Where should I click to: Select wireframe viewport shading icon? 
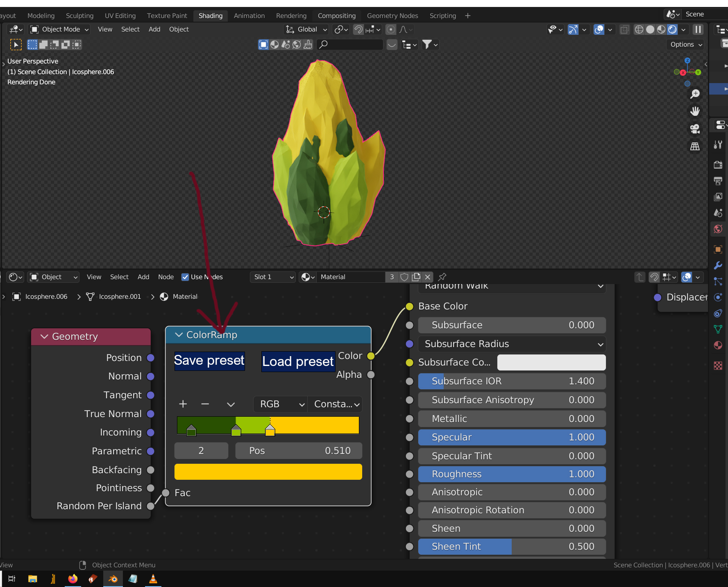639,29
